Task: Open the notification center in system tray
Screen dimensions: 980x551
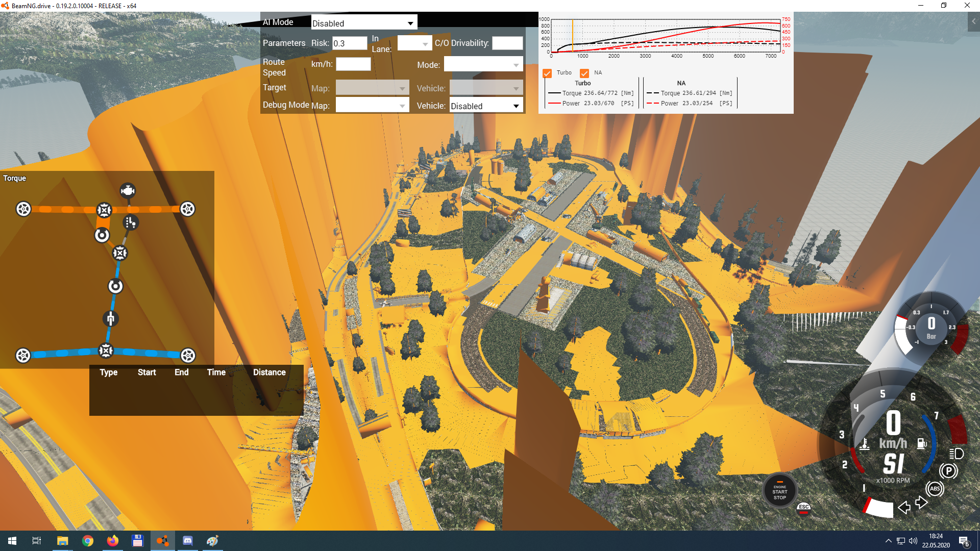Action: [964, 541]
